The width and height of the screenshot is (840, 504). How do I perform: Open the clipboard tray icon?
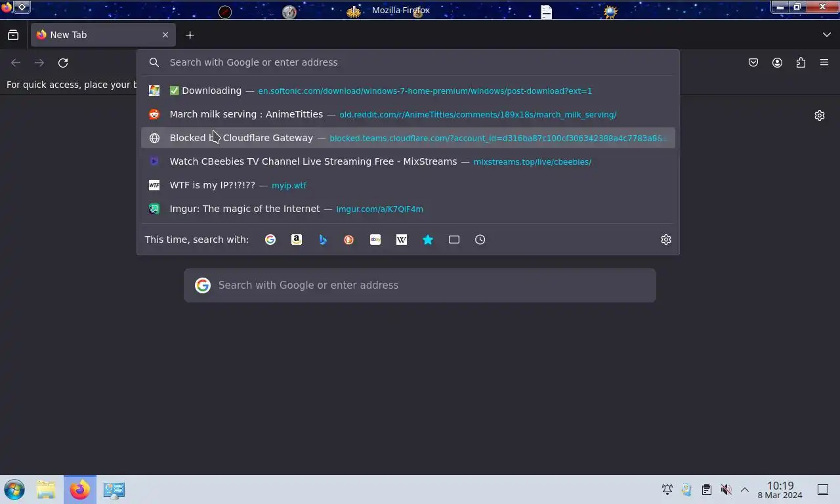pos(706,490)
